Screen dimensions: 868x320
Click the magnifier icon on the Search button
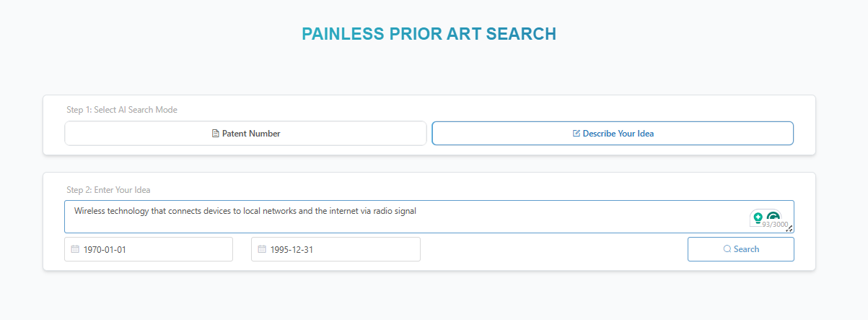point(727,249)
